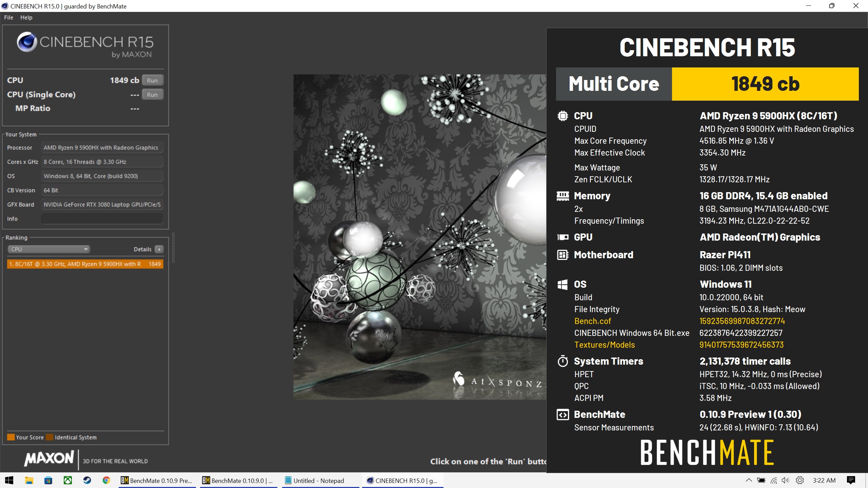Run the CPU (Single Core) benchmark
Image resolution: width=868 pixels, height=488 pixels.
152,95
